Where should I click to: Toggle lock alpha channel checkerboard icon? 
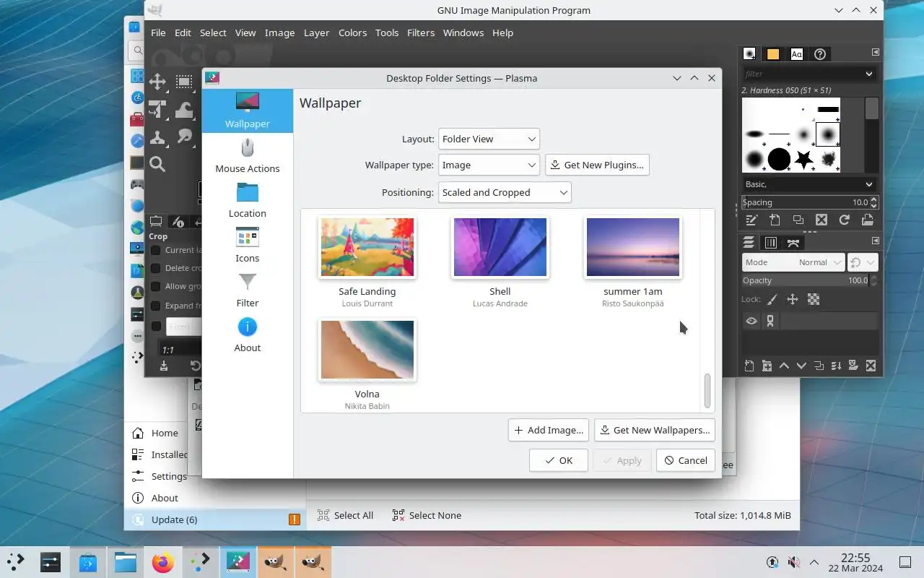coord(814,299)
